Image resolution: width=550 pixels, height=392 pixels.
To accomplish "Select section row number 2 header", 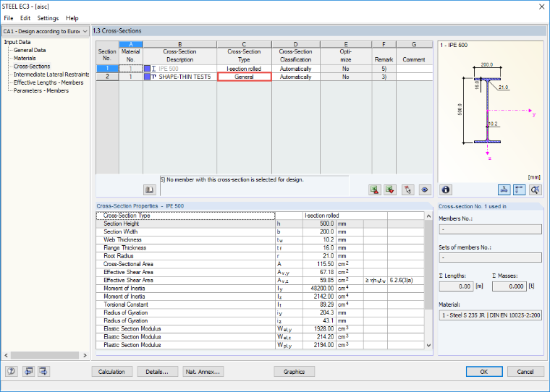I will 107,77.
